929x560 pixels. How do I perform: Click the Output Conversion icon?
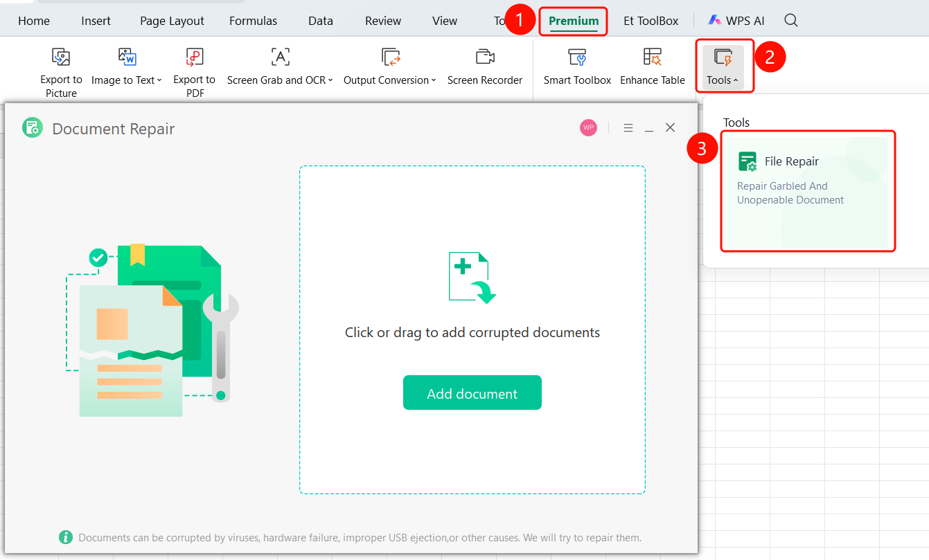point(391,57)
